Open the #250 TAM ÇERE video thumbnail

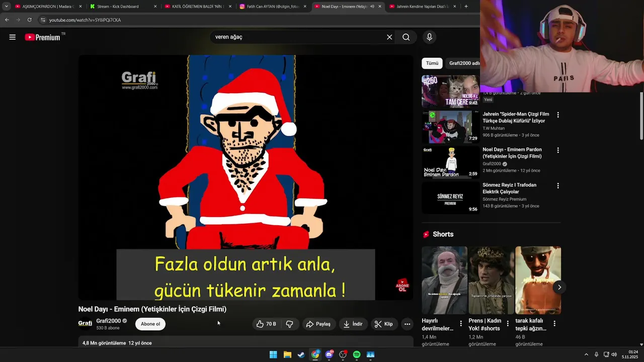coord(450,92)
